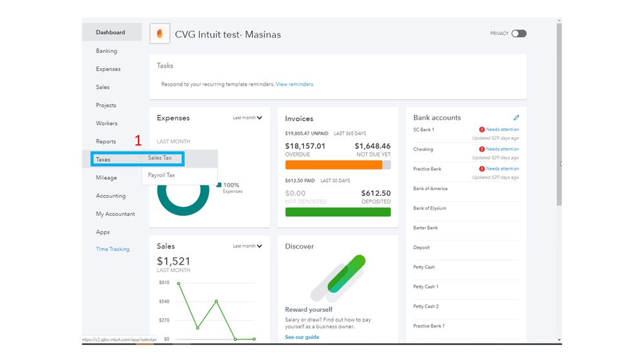
Task: Go to Banking section
Action: pyautogui.click(x=106, y=51)
